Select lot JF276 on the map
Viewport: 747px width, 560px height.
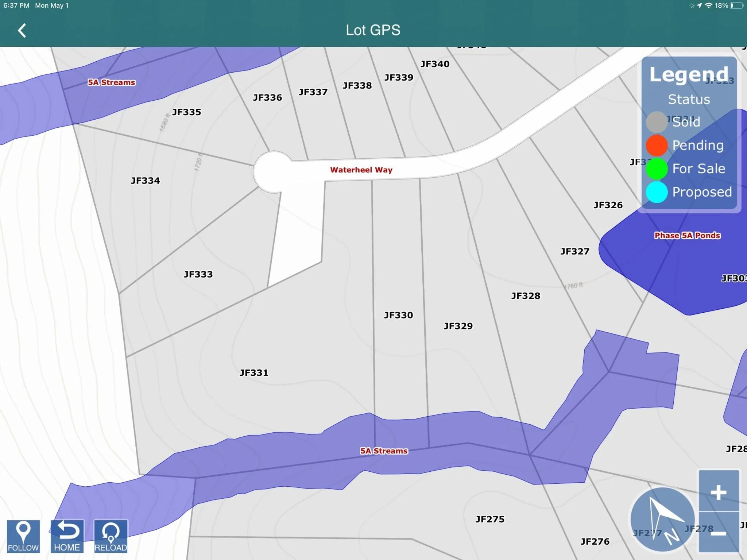(x=595, y=541)
